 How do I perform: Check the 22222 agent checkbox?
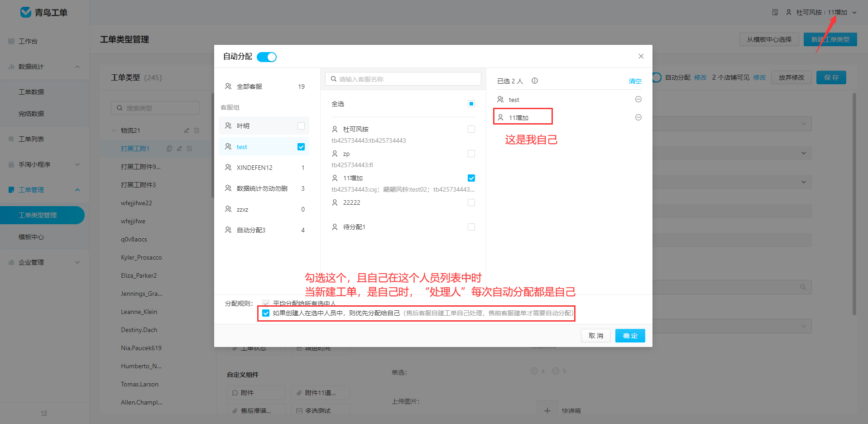tap(471, 202)
